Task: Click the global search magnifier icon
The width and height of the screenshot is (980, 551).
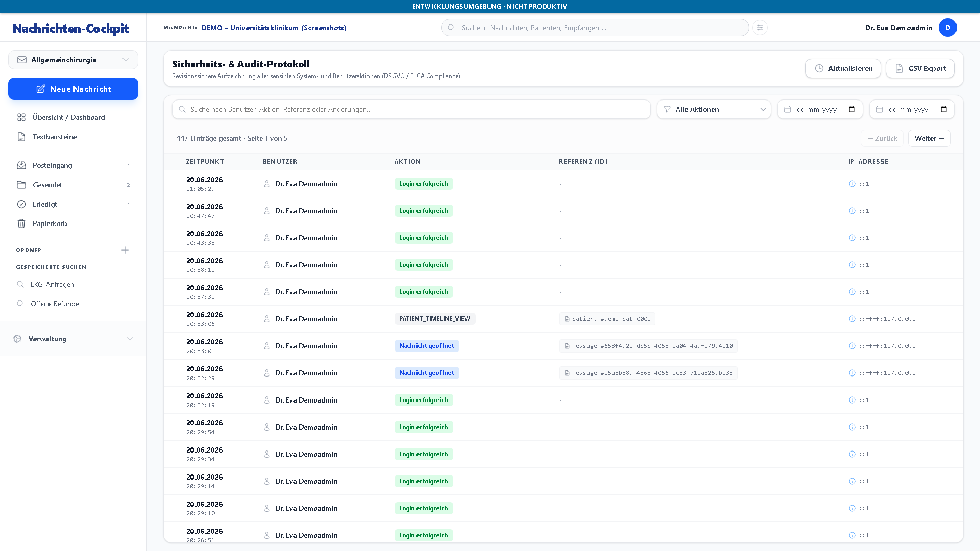Action: [451, 28]
